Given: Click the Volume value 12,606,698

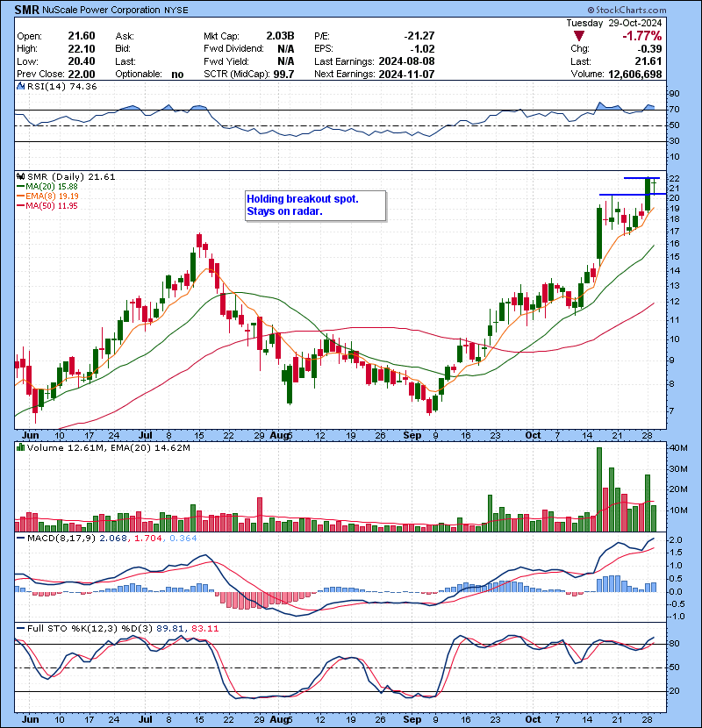Looking at the screenshot, I should pyautogui.click(x=634, y=74).
